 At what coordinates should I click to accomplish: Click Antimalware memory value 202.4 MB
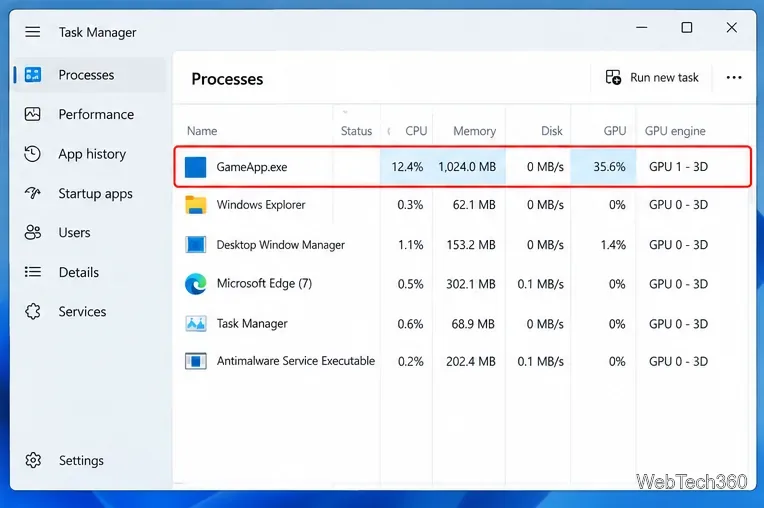click(x=471, y=361)
